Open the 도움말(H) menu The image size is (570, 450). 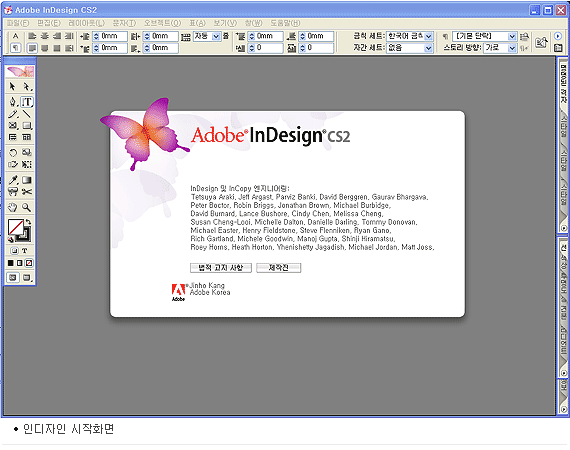point(285,23)
